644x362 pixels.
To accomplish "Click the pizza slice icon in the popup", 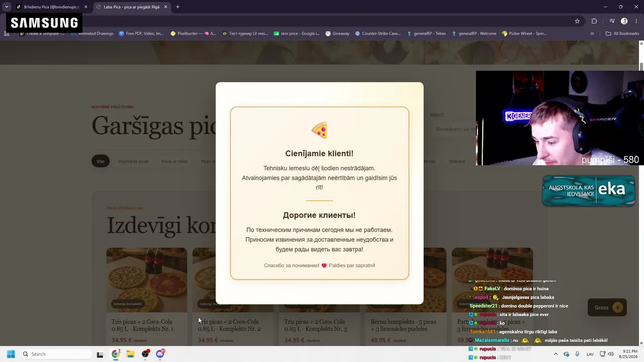I will (319, 131).
